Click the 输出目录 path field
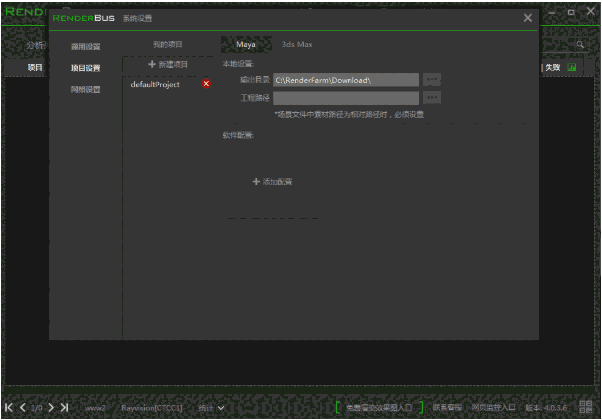 click(346, 80)
